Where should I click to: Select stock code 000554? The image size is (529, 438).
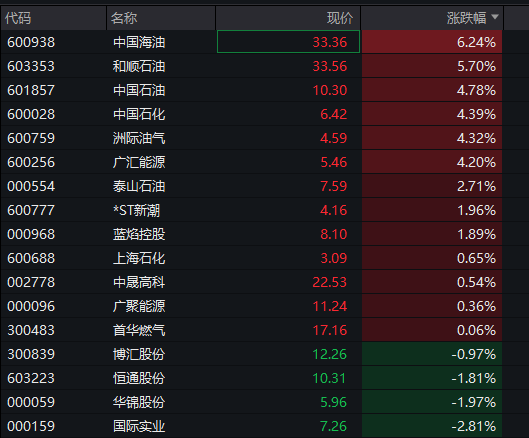[31, 186]
